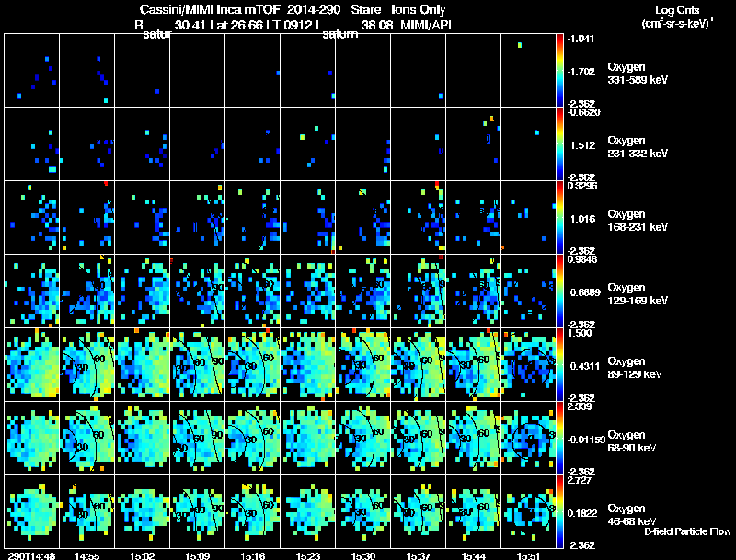Select the 14:55 time label
The image size is (736, 560).
tap(87, 556)
